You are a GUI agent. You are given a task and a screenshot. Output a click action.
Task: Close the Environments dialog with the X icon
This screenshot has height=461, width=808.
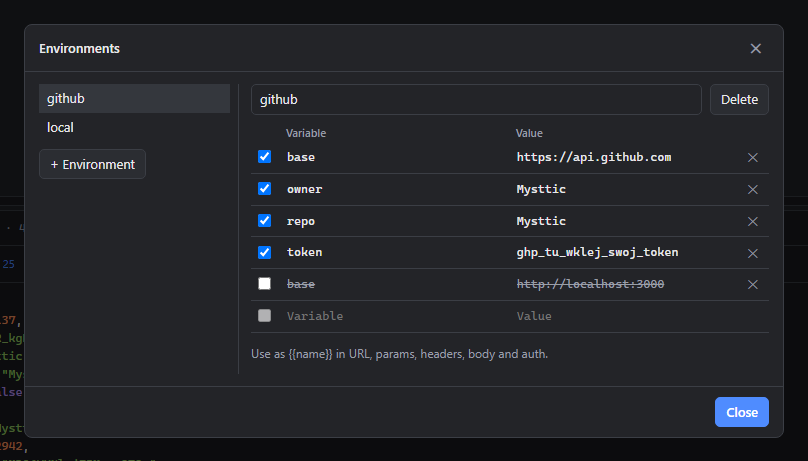click(x=755, y=48)
